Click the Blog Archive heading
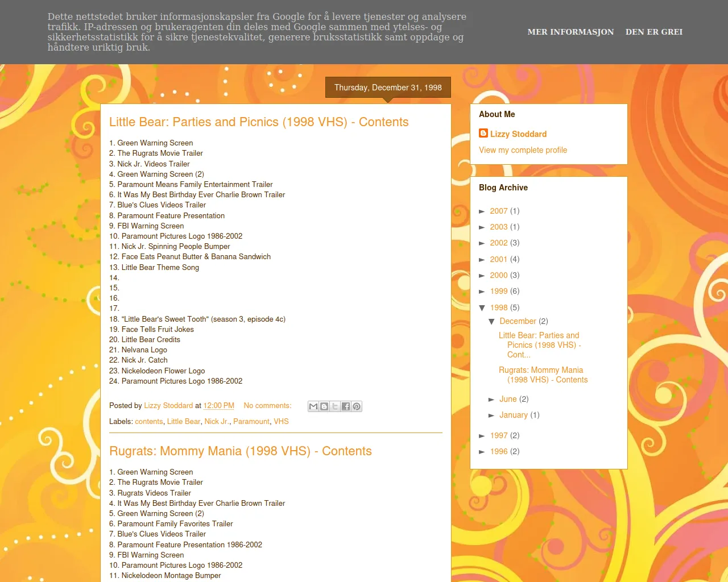 coord(503,188)
